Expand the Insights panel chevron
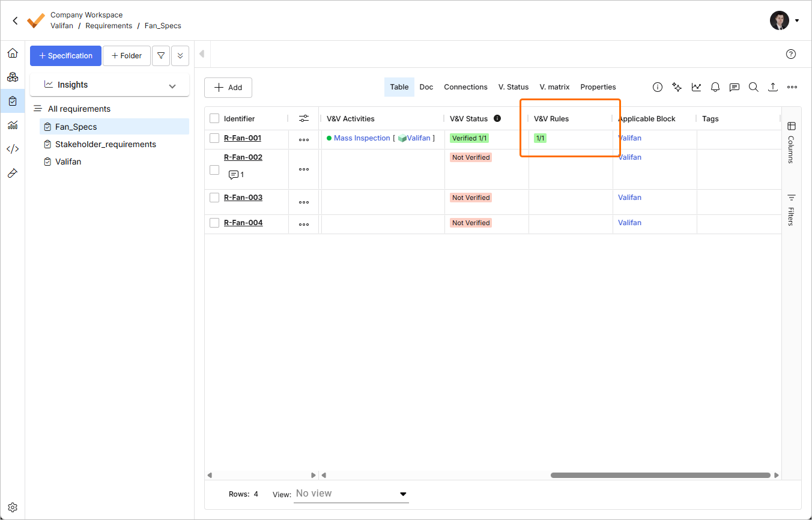Screen dimensions: 812x520 click(x=172, y=86)
